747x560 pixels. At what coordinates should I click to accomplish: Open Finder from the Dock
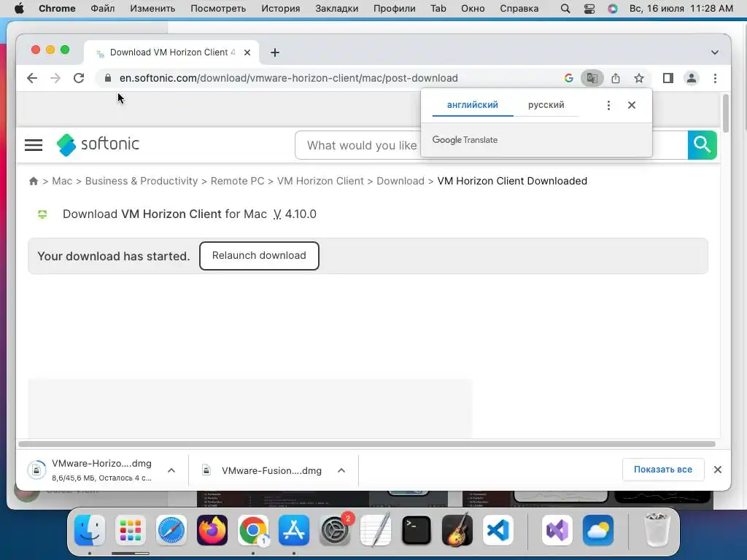[90, 530]
